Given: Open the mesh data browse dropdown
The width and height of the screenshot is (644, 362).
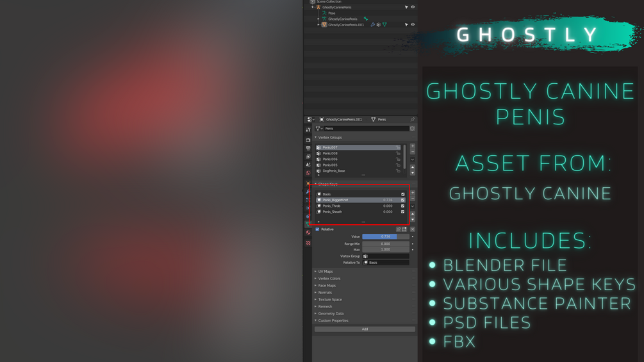Looking at the screenshot, I should 318,129.
